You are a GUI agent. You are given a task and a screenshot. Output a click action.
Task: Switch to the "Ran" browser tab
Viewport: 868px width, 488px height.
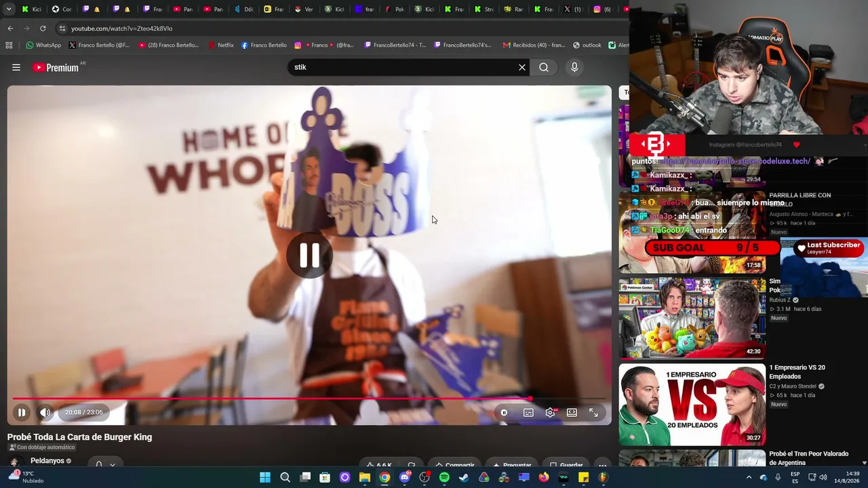click(514, 9)
